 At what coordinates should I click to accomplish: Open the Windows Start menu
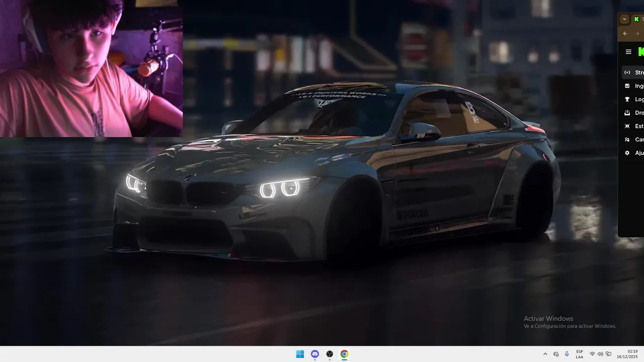[300, 354]
